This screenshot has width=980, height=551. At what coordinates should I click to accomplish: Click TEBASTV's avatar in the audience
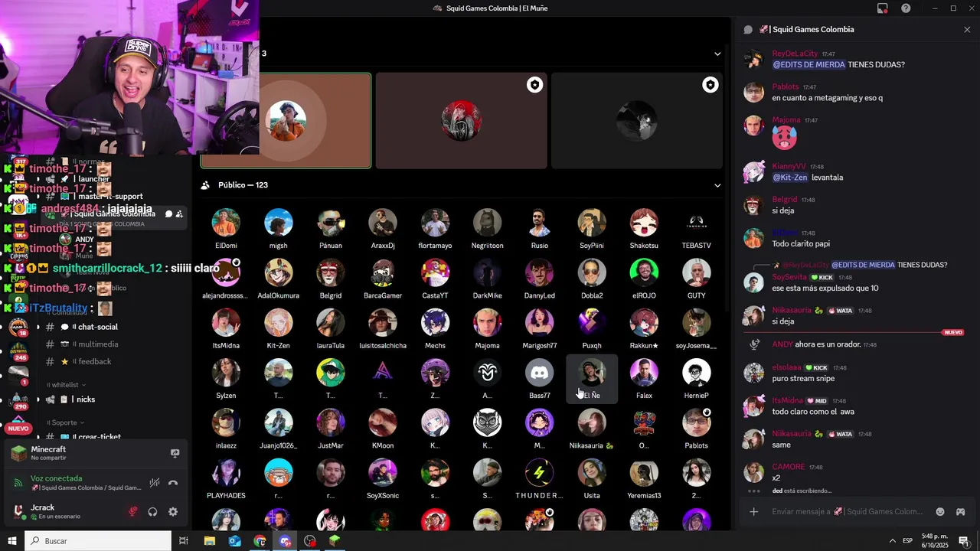(x=697, y=223)
